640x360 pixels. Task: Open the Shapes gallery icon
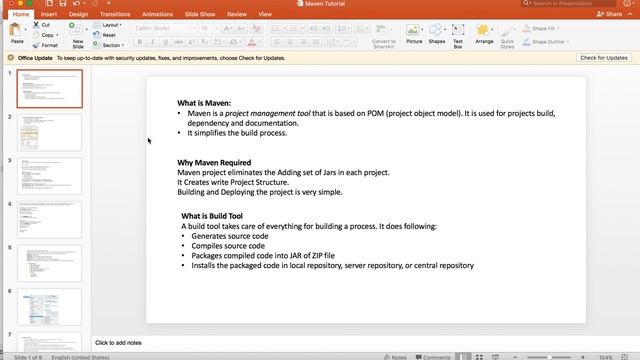(436, 30)
